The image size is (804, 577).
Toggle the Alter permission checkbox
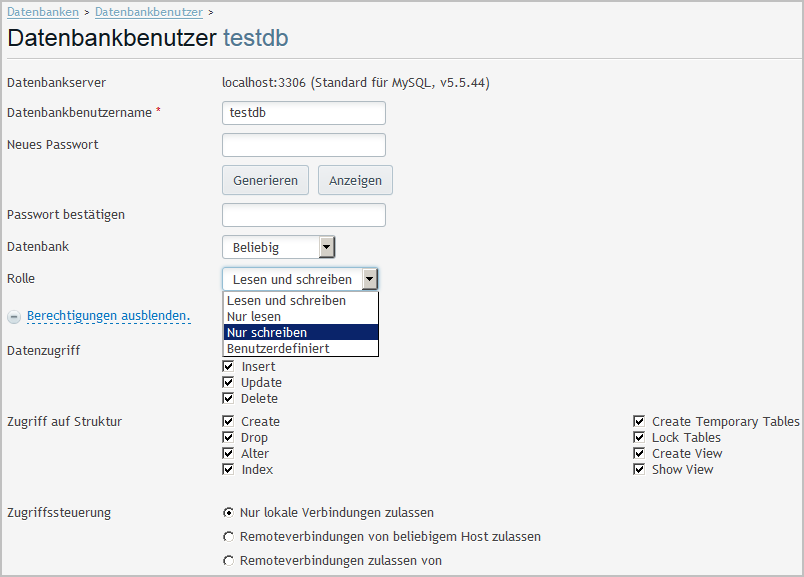(x=228, y=453)
